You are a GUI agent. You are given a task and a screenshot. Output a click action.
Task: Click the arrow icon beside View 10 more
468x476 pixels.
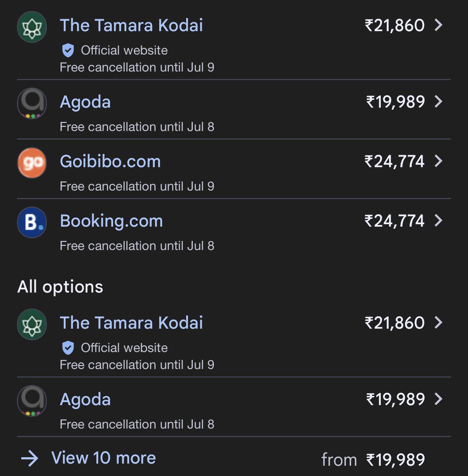(x=30, y=459)
